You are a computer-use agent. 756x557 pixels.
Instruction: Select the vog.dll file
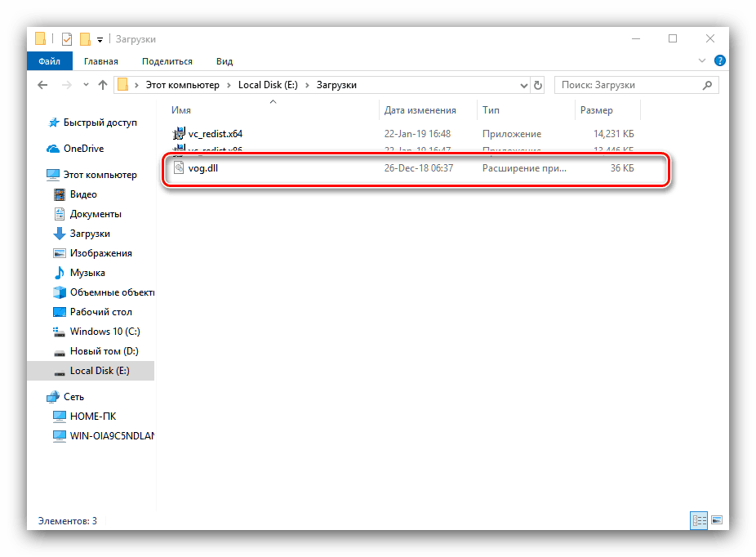(x=203, y=168)
